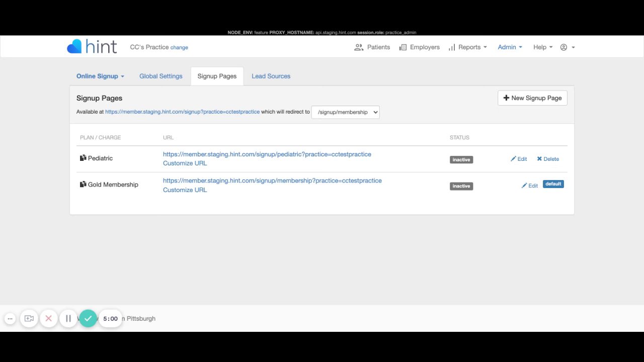Open the user account profile icon
Screen dimensions: 644x362
point(563,47)
